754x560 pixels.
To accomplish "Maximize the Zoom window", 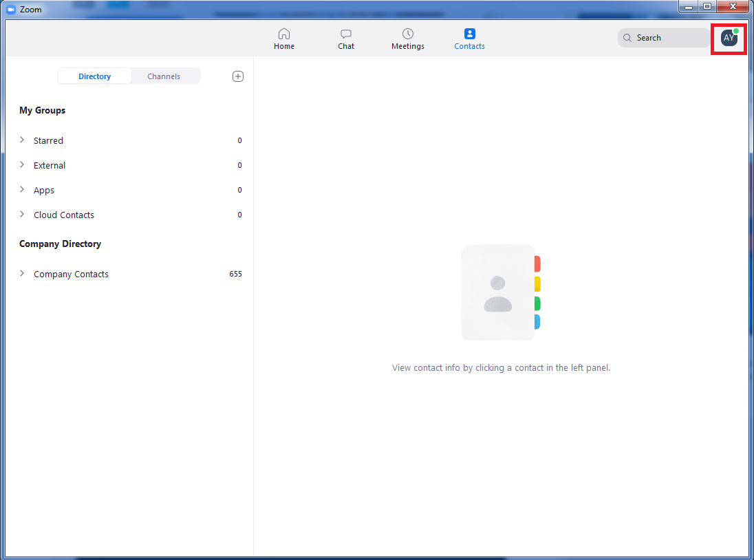I will [707, 7].
